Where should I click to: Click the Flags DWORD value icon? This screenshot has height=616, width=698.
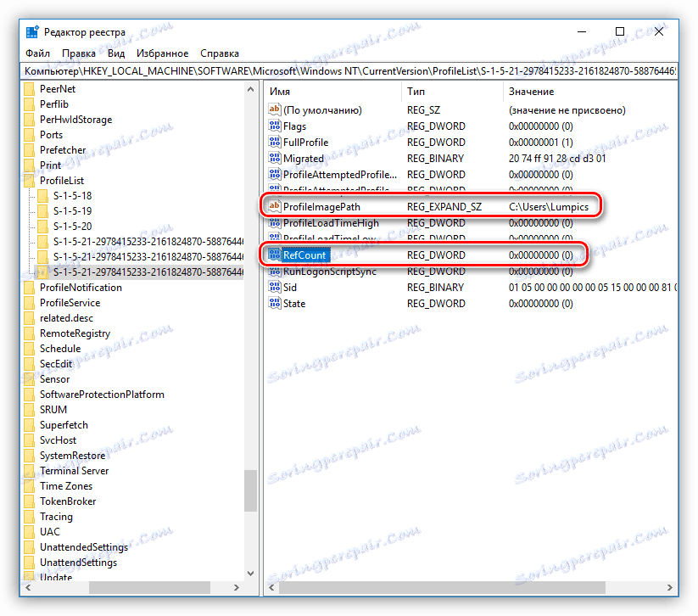tap(275, 126)
